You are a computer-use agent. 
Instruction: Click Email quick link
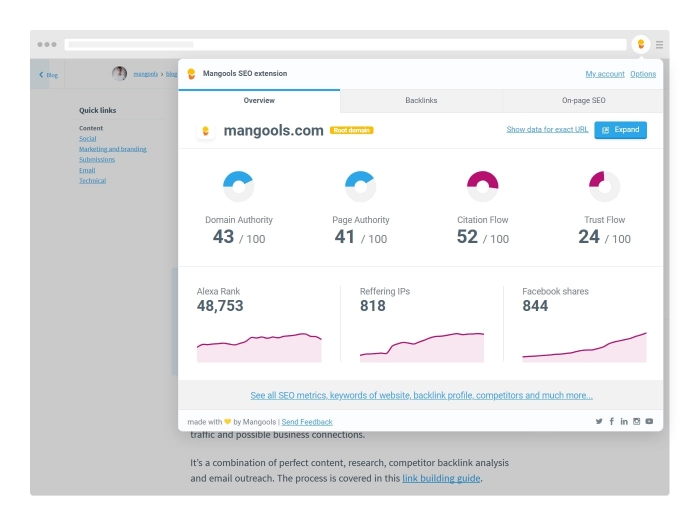pos(87,170)
